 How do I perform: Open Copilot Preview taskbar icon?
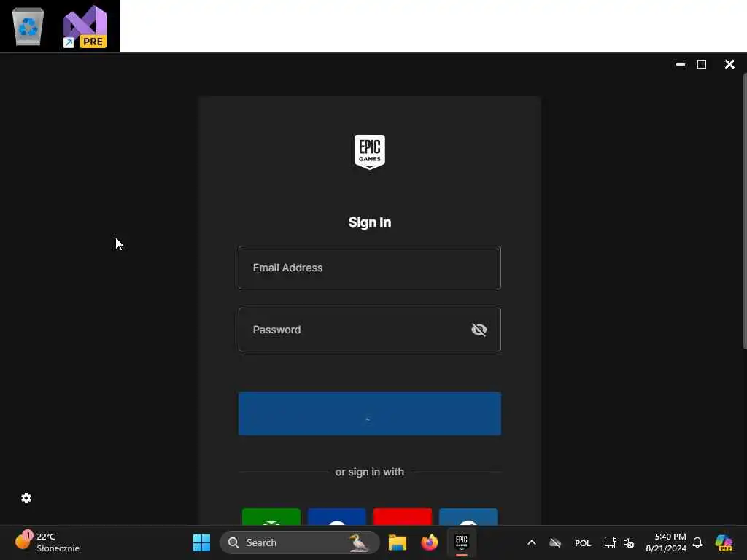724,542
